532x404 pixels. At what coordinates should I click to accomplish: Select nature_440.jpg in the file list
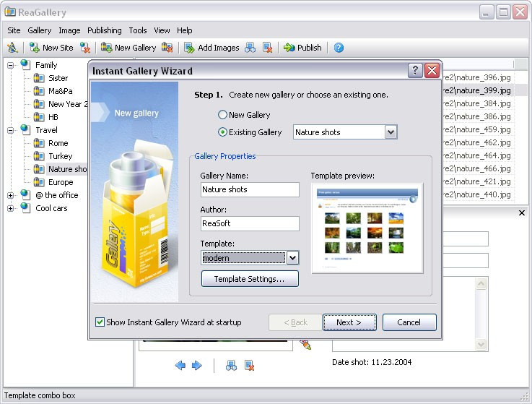point(477,194)
